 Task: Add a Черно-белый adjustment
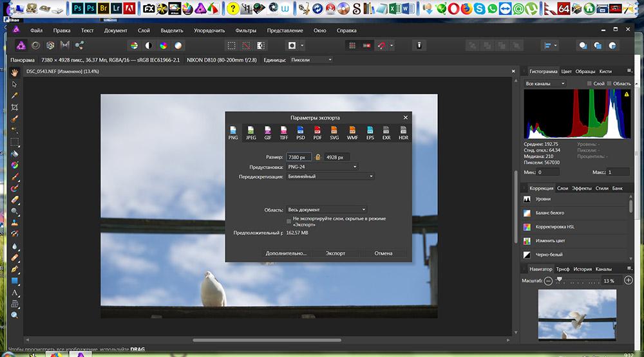[x=575, y=255]
